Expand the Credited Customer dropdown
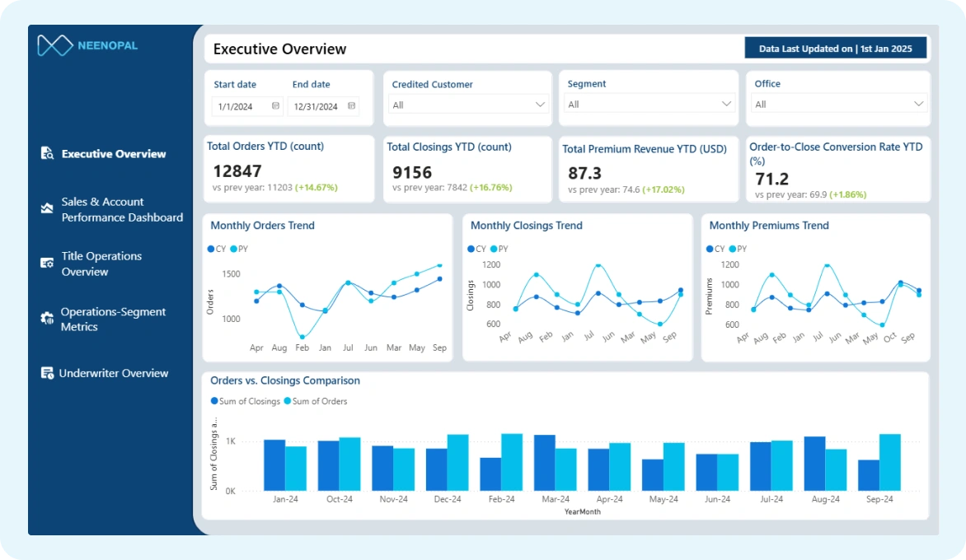This screenshot has width=966, height=560. point(468,105)
